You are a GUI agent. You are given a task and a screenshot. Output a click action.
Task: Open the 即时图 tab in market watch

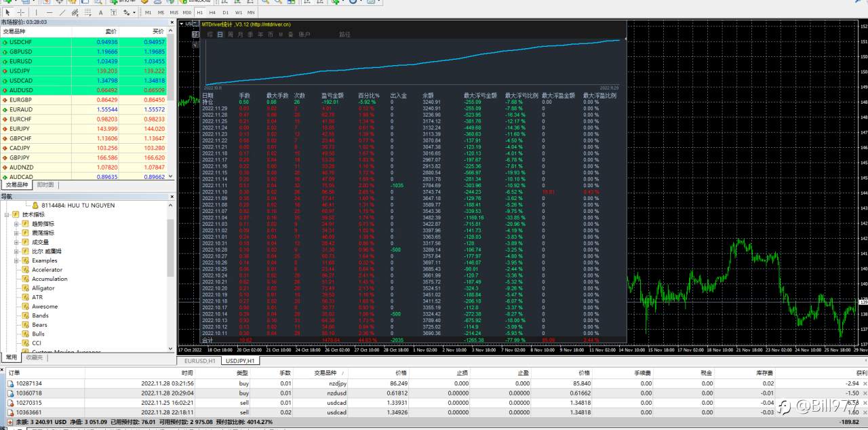pyautogui.click(x=46, y=184)
